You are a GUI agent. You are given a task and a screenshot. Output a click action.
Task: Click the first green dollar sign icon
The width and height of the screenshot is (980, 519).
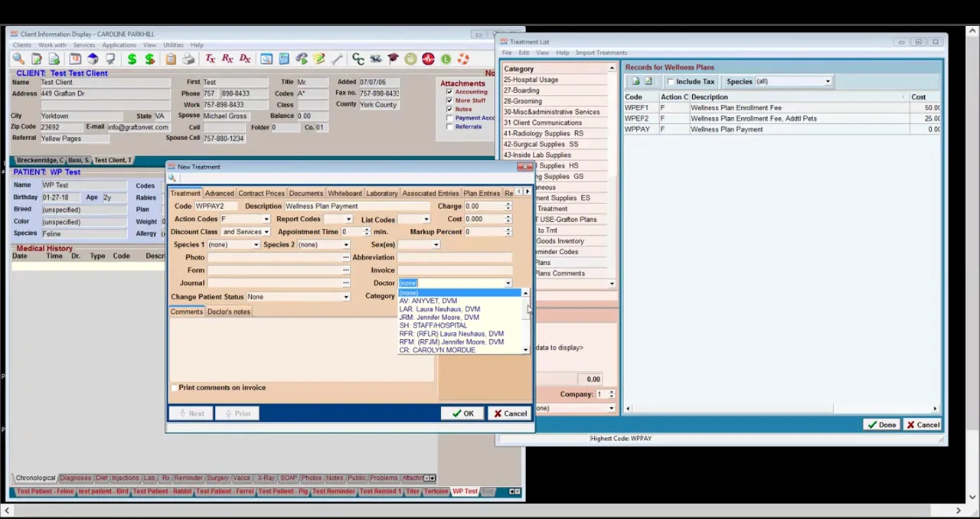coord(132,59)
